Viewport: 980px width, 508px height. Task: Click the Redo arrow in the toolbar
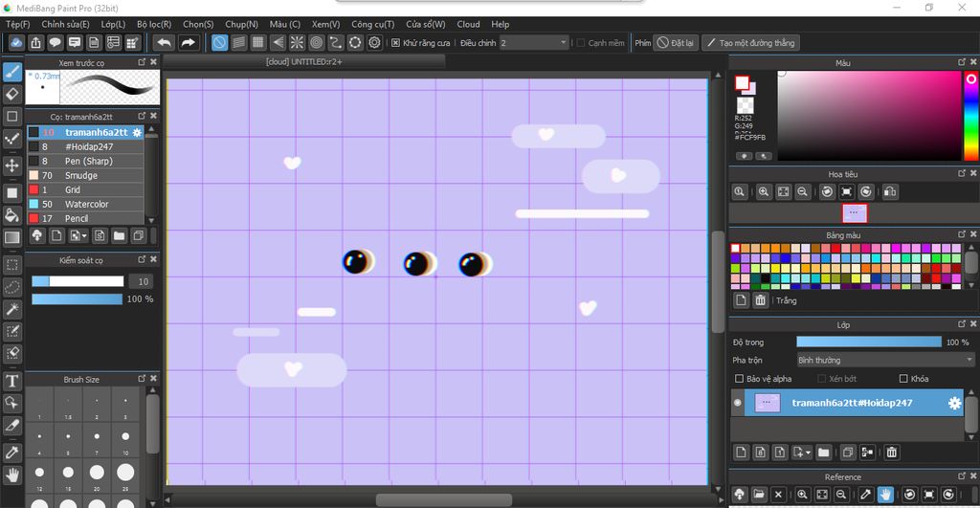[x=188, y=42]
